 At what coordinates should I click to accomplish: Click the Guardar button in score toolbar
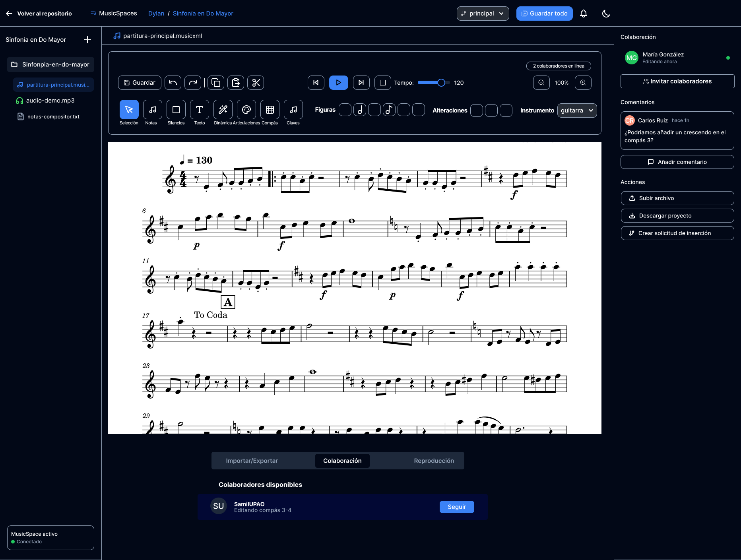[x=140, y=83]
